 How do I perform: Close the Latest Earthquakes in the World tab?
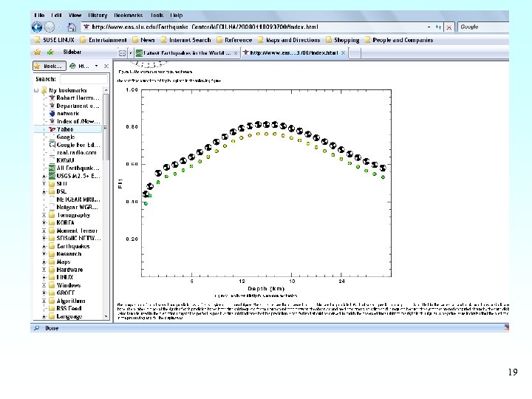click(x=236, y=53)
